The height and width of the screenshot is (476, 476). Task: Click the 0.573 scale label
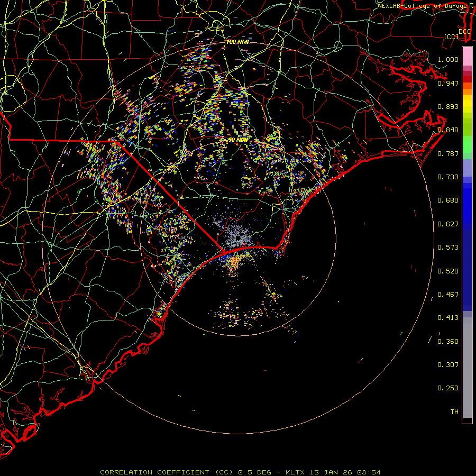click(448, 248)
